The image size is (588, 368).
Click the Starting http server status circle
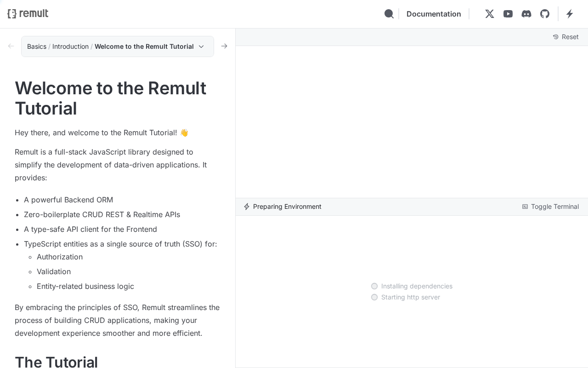click(374, 297)
